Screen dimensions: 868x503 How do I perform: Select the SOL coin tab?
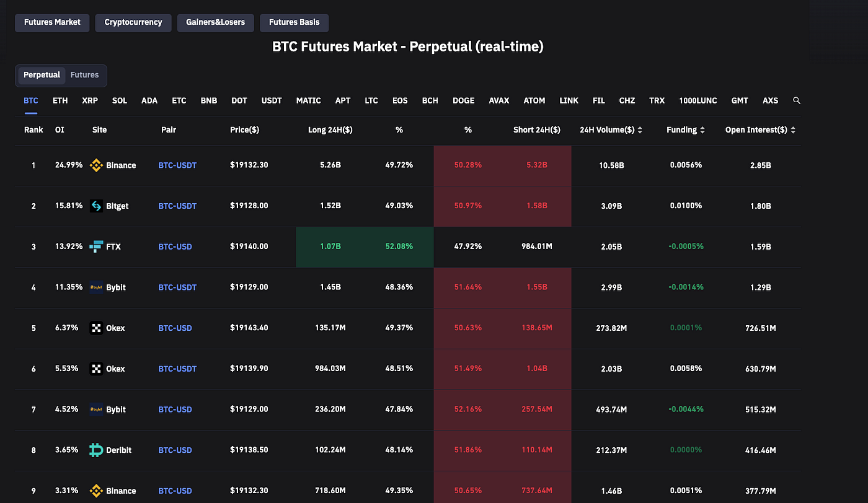[120, 100]
